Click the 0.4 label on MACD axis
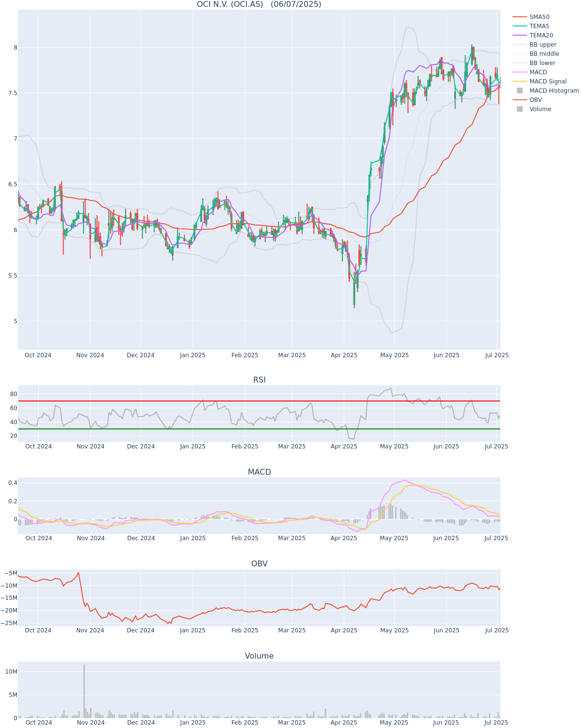Screen dimensions: 582x728 pos(13,483)
